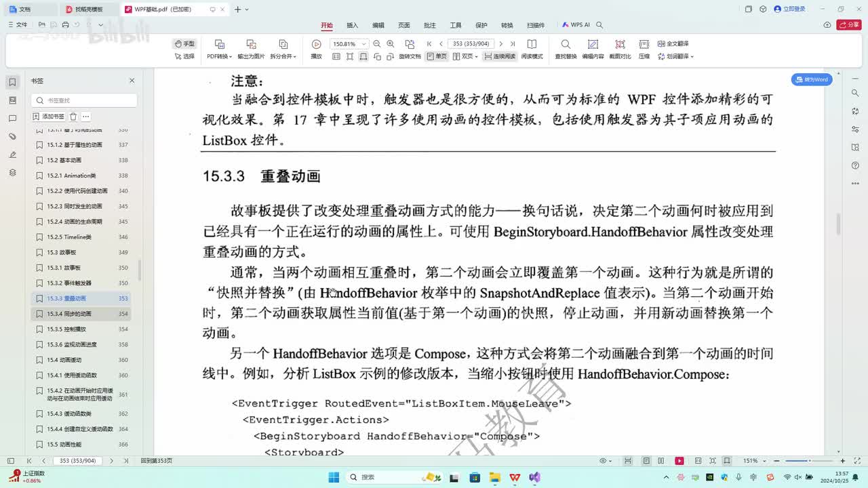
Task: Jump to the first page arrow in toolbar
Action: tap(429, 44)
